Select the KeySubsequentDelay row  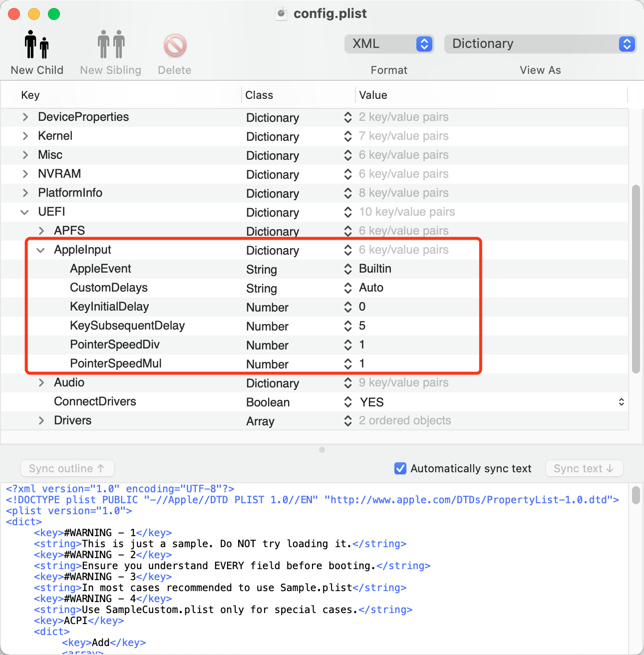(315, 326)
